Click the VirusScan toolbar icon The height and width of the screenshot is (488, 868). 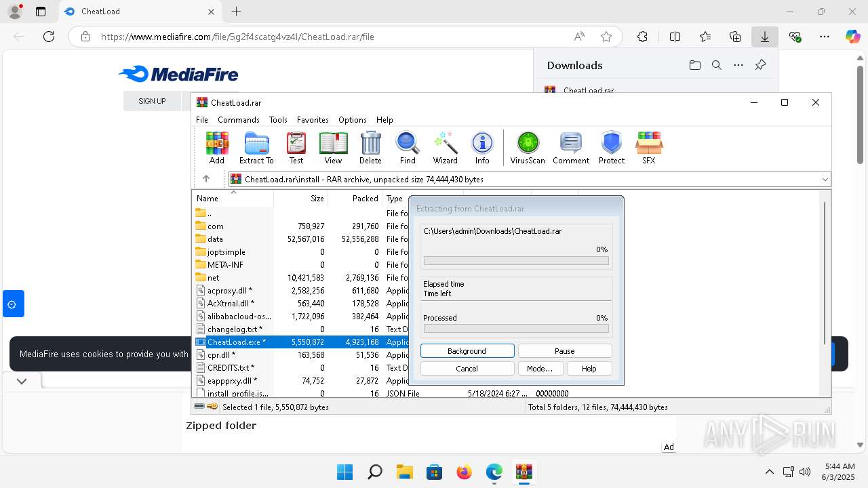tap(528, 148)
